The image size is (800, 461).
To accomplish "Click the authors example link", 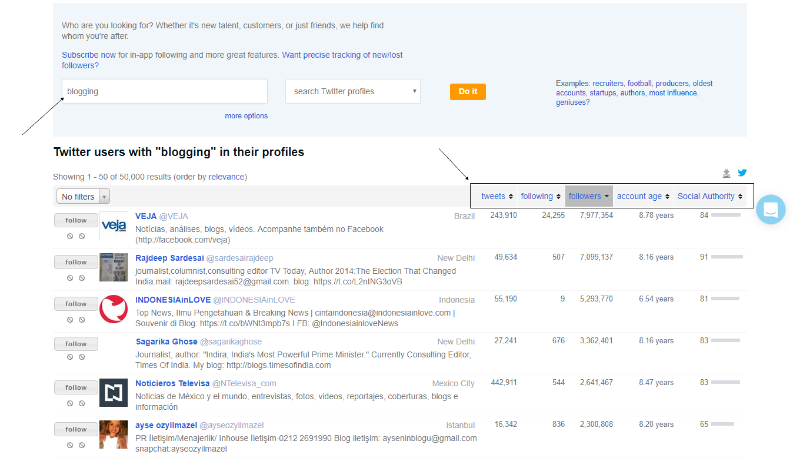I will pos(633,93).
